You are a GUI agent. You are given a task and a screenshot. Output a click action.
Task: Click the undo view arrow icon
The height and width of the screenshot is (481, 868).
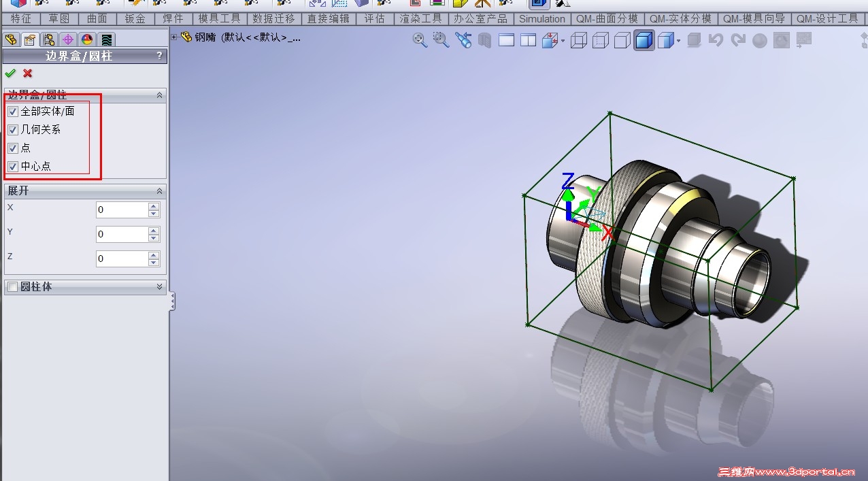(x=715, y=41)
